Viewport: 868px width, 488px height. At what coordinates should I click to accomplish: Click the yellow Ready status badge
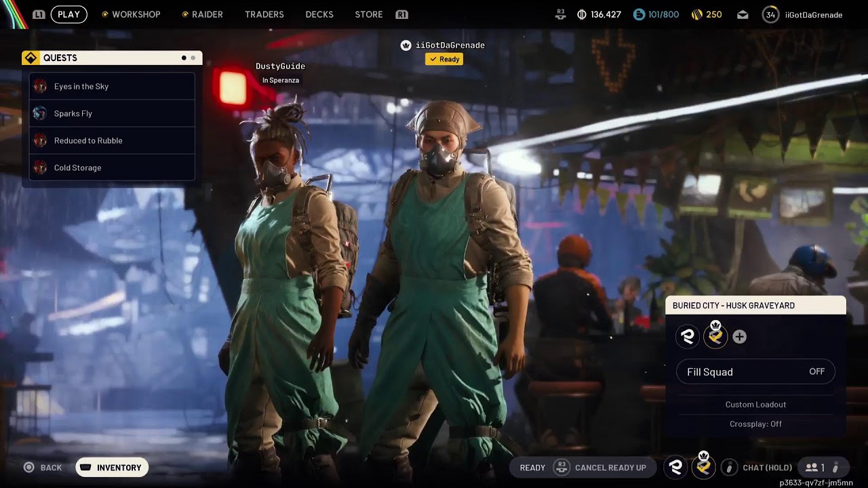pos(444,59)
